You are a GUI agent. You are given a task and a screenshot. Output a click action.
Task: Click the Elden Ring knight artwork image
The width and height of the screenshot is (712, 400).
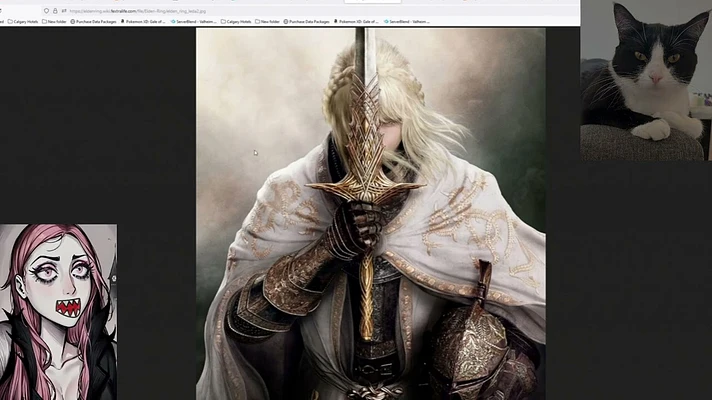[371, 214]
